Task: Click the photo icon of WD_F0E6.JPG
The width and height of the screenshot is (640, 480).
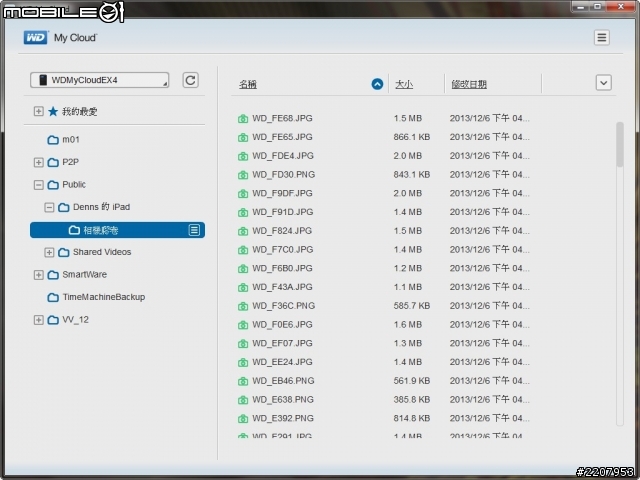Action: 243,325
